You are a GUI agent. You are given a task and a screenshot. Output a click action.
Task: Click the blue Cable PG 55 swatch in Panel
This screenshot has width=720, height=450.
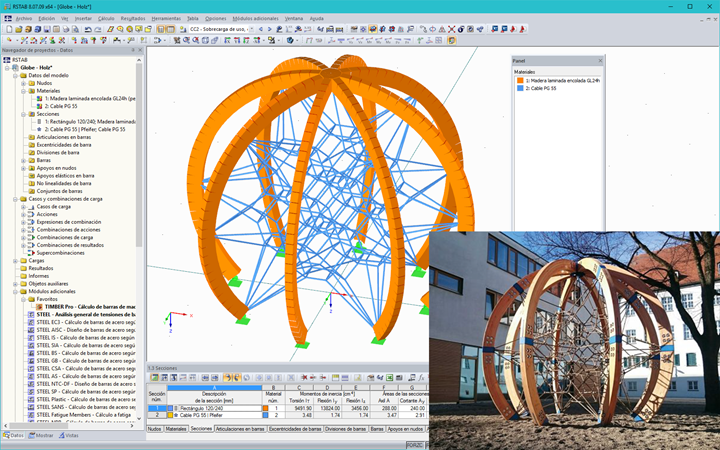[x=520, y=88]
